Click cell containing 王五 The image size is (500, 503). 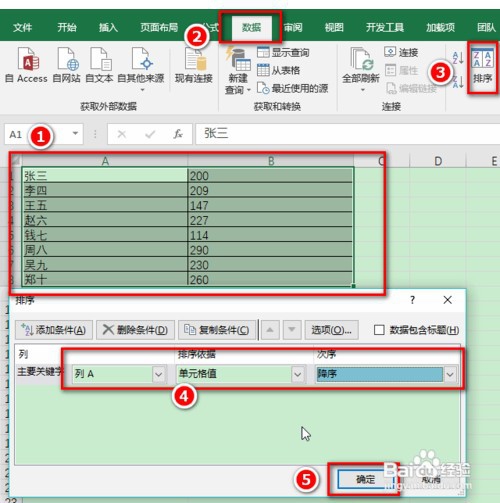(105, 205)
